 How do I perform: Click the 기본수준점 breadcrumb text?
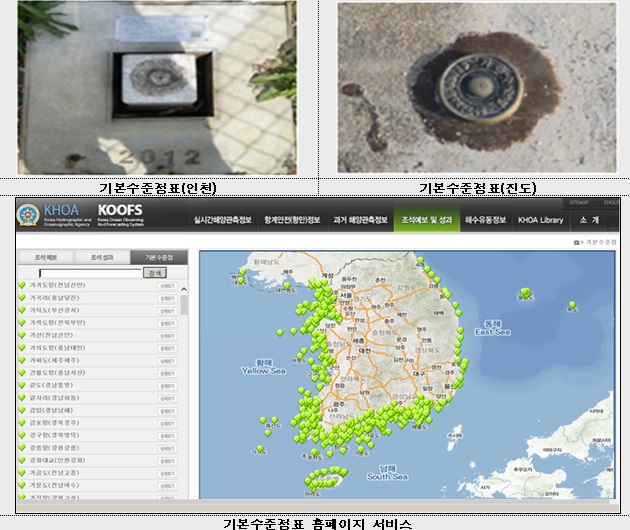pos(601,242)
